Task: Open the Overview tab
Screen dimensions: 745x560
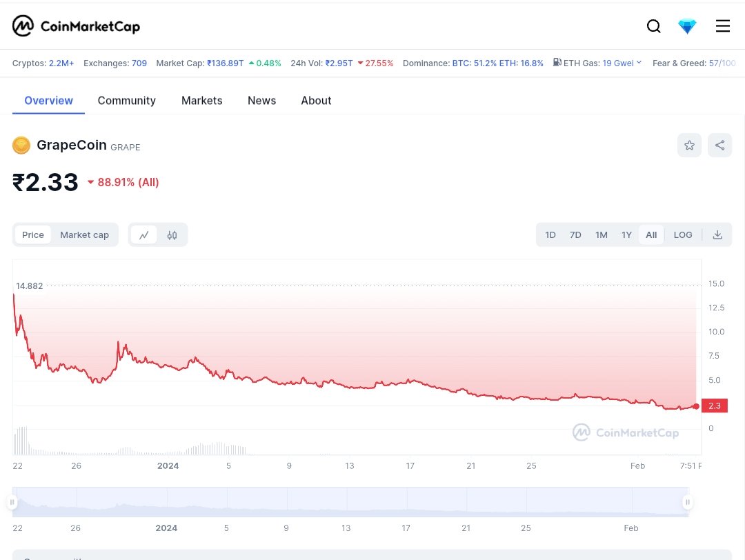Action: (x=48, y=101)
